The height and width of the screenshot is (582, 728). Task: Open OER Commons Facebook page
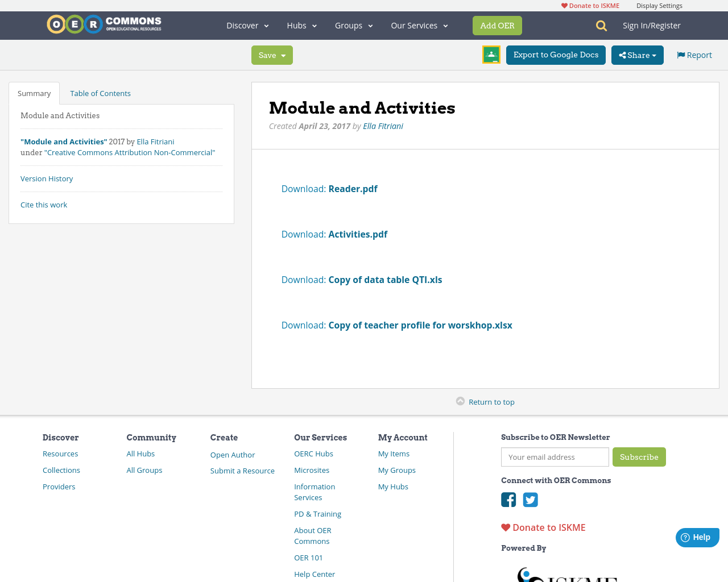(x=508, y=500)
